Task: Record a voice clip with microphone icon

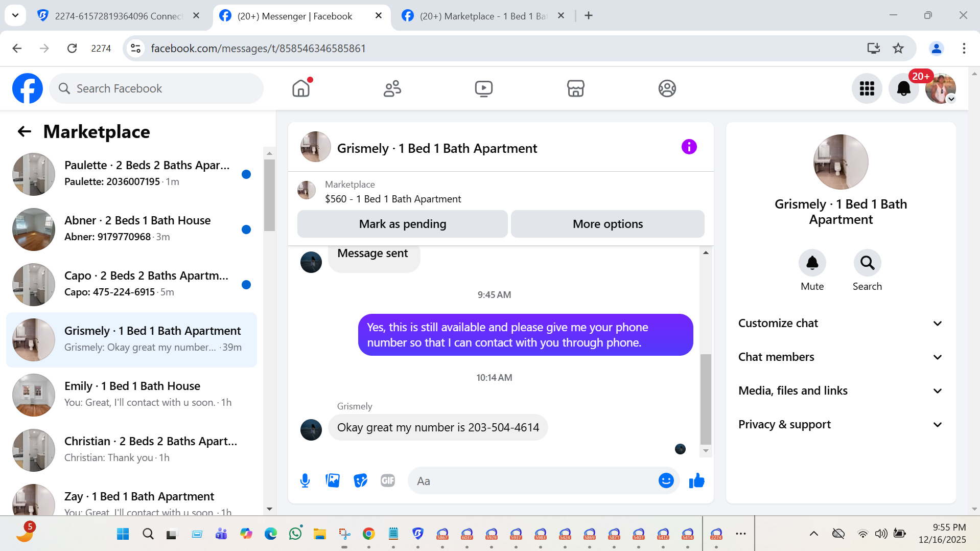Action: tap(305, 480)
